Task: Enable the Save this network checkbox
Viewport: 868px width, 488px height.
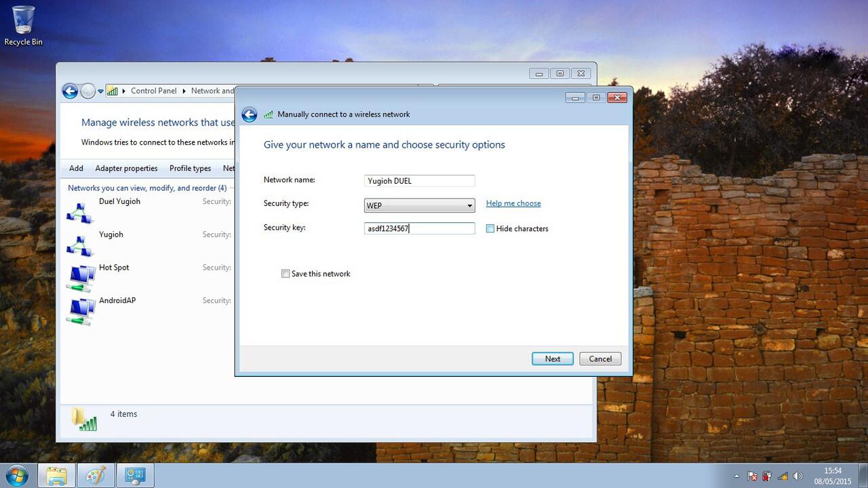Action: click(x=285, y=274)
